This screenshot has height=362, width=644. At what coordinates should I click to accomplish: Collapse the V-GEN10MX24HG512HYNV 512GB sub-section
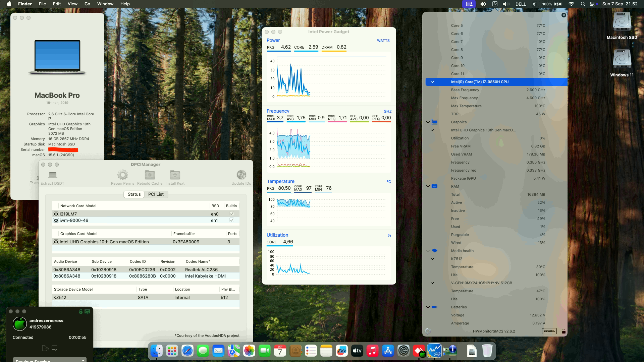point(432,283)
